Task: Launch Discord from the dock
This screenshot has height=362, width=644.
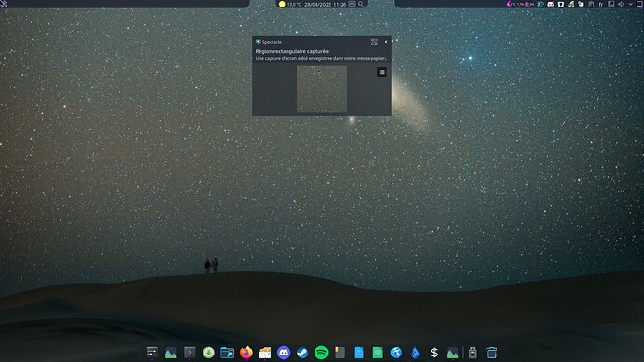Action: coord(284,353)
